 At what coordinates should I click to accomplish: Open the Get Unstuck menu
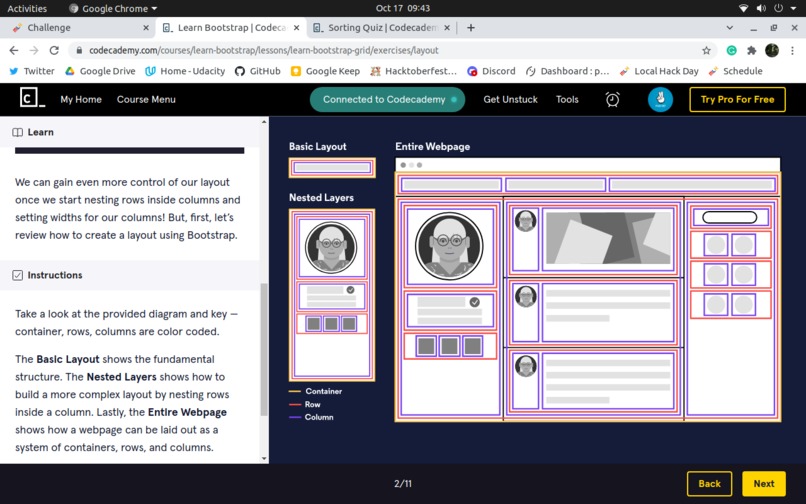click(x=510, y=99)
